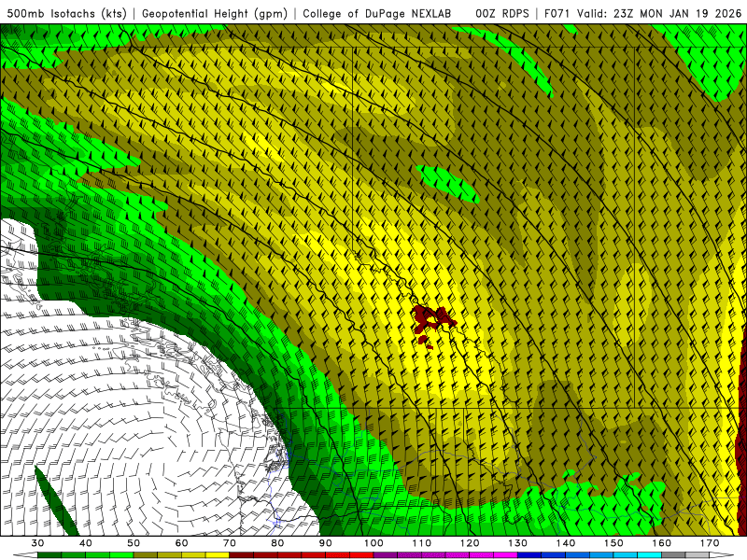Screen dimensions: 747x560
Task: Click the '70' label on the color scale
Action: 230,543
